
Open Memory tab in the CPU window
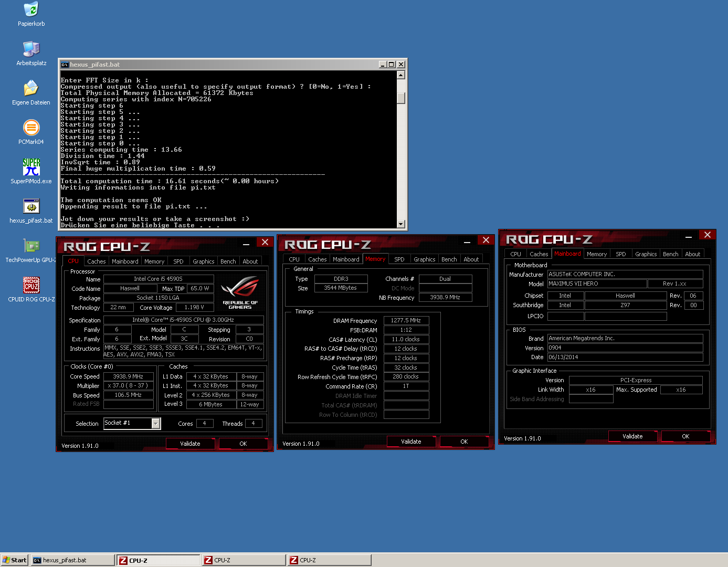[154, 261]
